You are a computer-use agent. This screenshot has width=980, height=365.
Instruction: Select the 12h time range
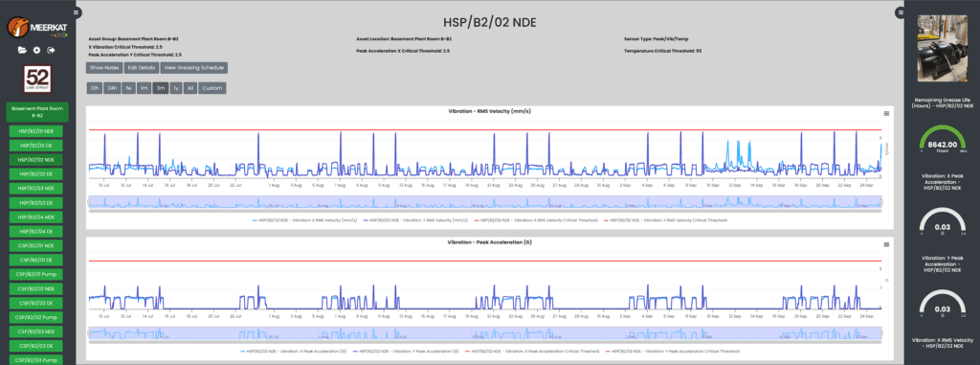tap(95, 88)
